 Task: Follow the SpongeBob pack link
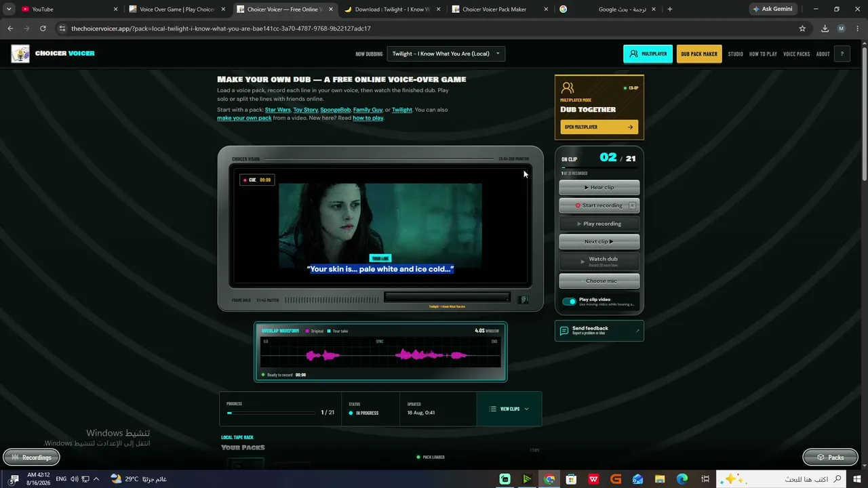(335, 110)
